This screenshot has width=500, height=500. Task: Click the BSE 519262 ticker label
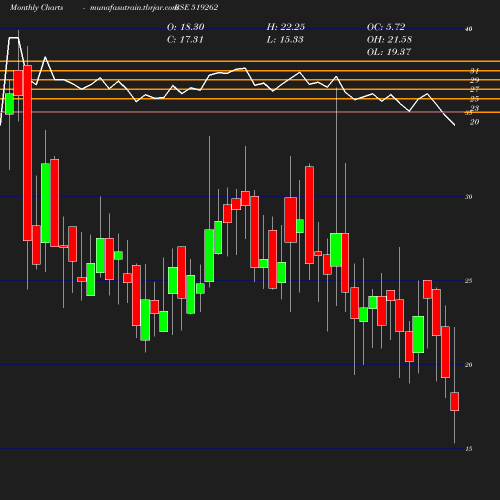coord(197,7)
